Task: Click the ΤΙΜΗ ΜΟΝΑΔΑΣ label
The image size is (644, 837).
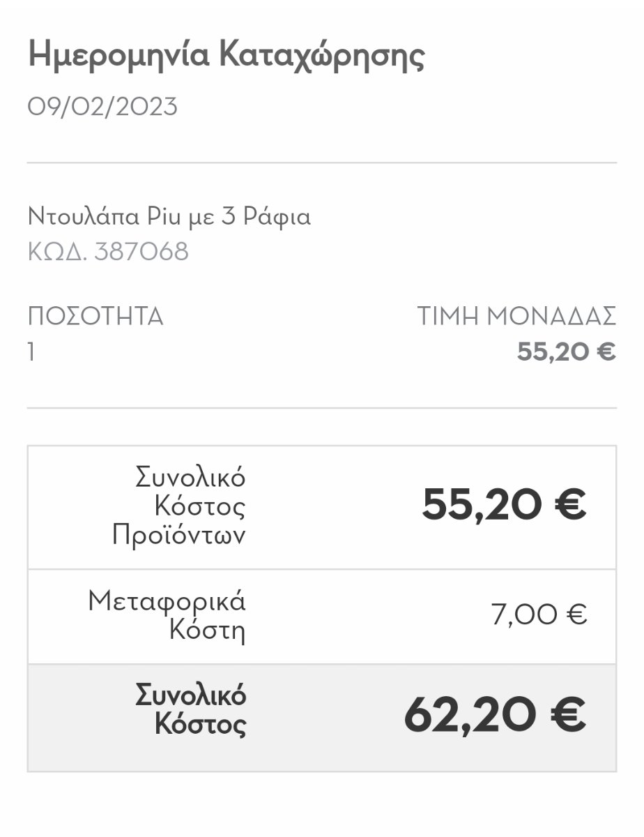Action: [x=517, y=317]
